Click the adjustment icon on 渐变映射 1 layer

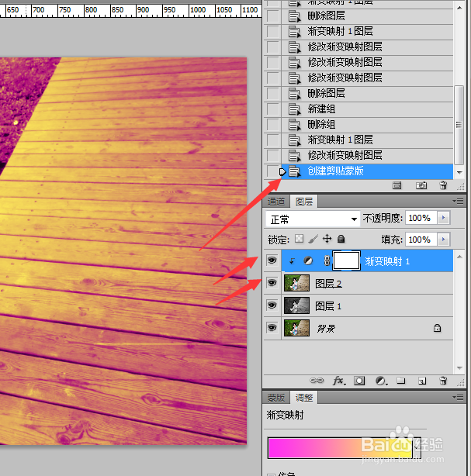(308, 260)
